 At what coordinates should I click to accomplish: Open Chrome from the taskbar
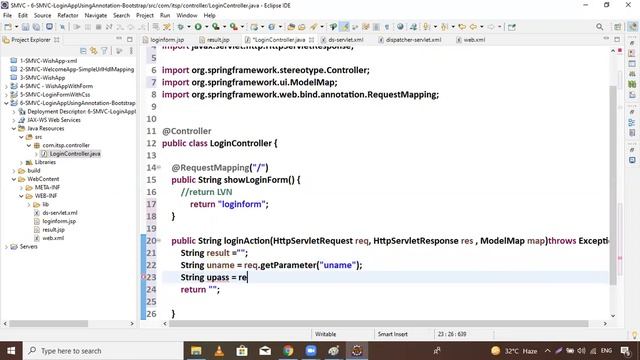pos(288,351)
